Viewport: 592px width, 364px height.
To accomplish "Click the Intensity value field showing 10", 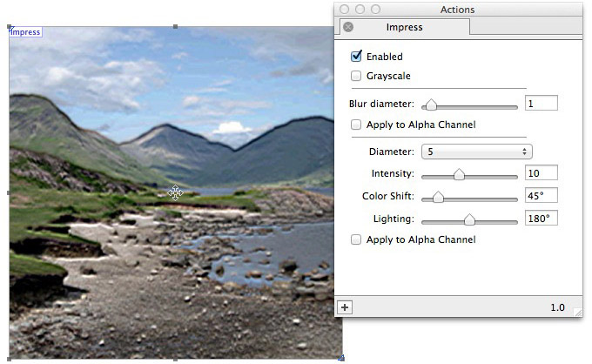I will [541, 173].
